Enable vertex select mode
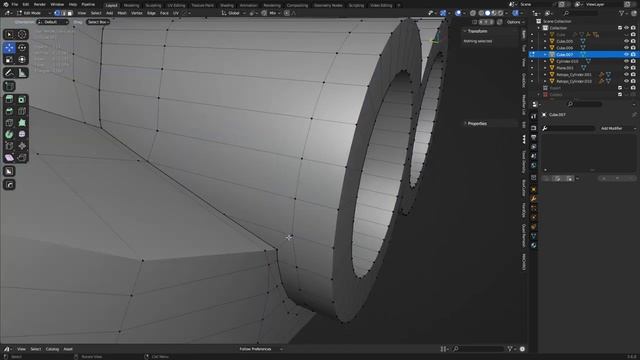640x360 pixels. [x=57, y=13]
